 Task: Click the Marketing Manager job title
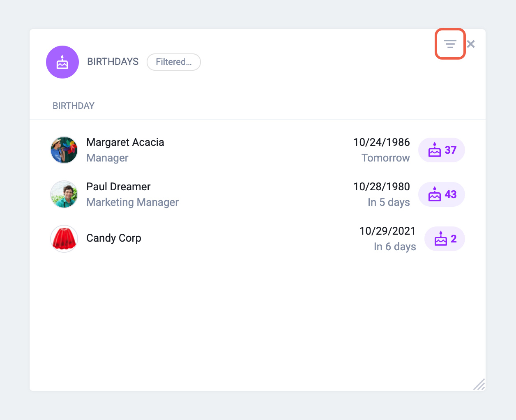point(132,202)
